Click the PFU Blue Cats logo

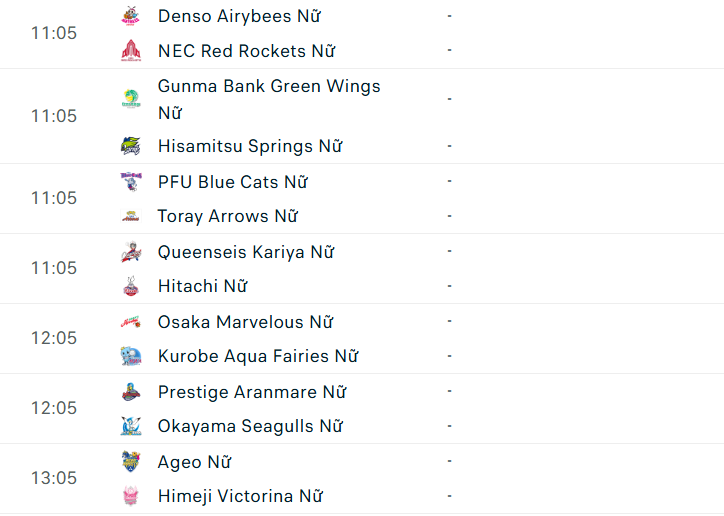coord(131,182)
